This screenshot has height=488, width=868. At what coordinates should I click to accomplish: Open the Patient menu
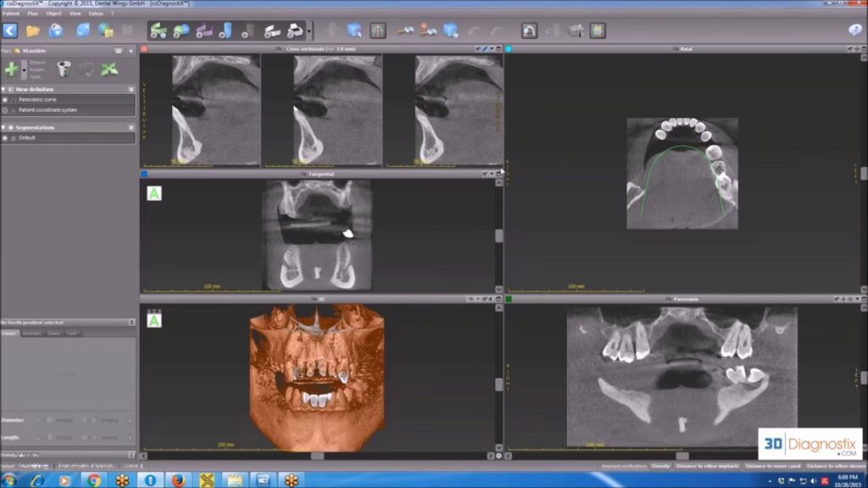[x=10, y=14]
